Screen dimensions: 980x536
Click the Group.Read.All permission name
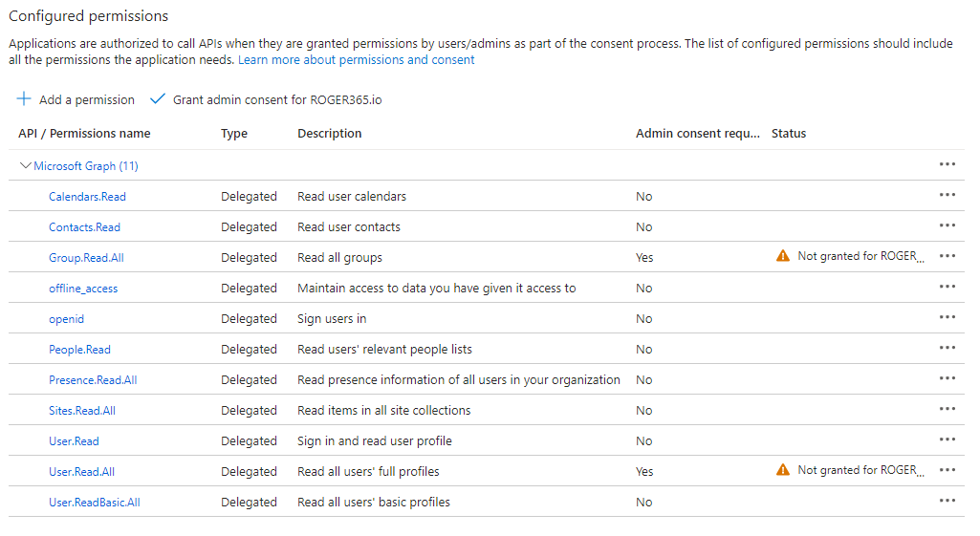[86, 258]
